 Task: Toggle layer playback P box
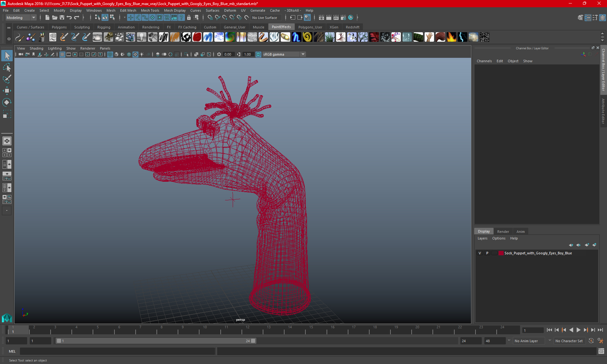(487, 253)
